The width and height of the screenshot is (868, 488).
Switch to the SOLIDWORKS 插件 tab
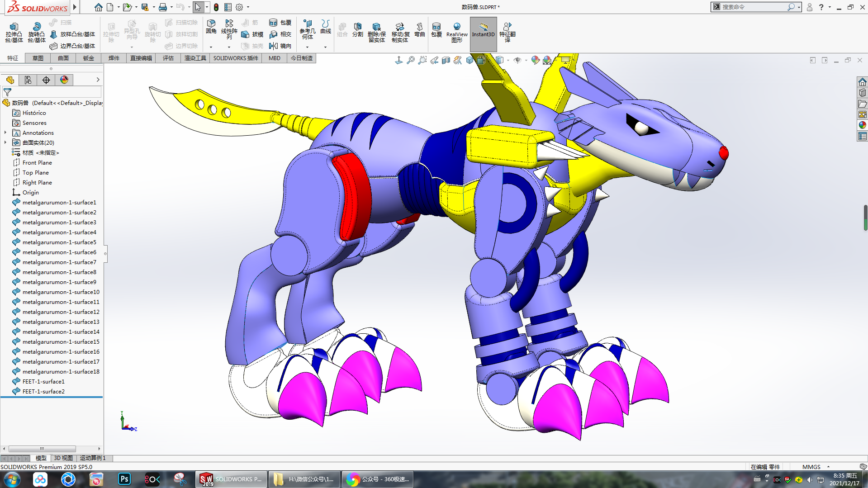coord(236,58)
